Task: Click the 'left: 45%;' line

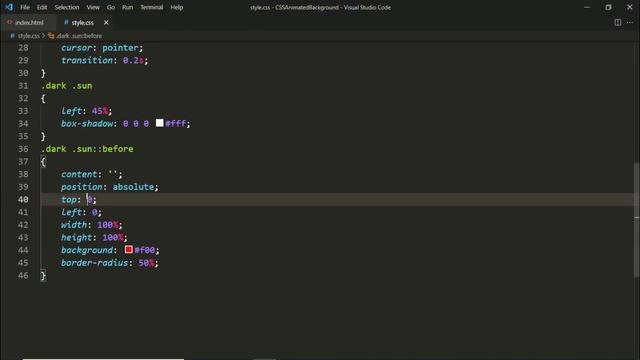Action: click(x=87, y=111)
